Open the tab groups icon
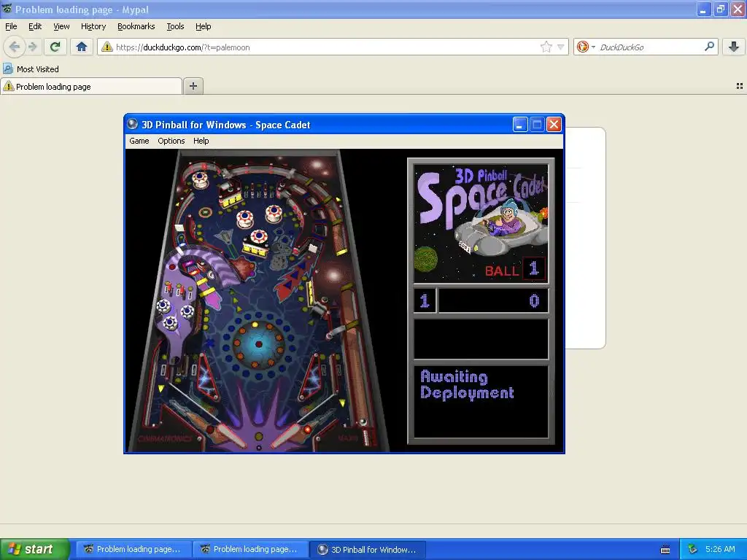The width and height of the screenshot is (747, 560). [740, 86]
